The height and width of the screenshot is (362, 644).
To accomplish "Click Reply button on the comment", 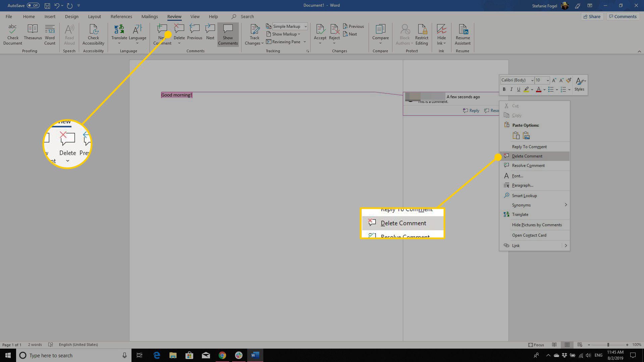I will [x=471, y=110].
